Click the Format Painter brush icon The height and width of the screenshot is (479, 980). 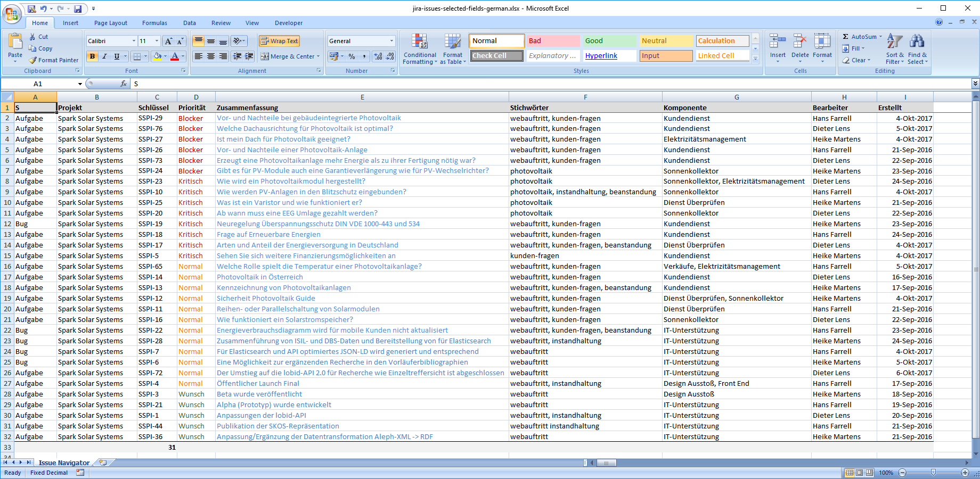[33, 60]
